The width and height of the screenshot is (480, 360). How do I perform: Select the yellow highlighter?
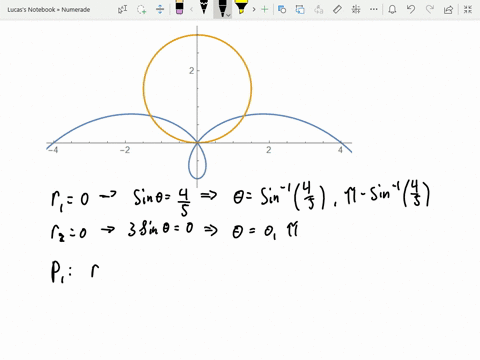click(x=241, y=7)
